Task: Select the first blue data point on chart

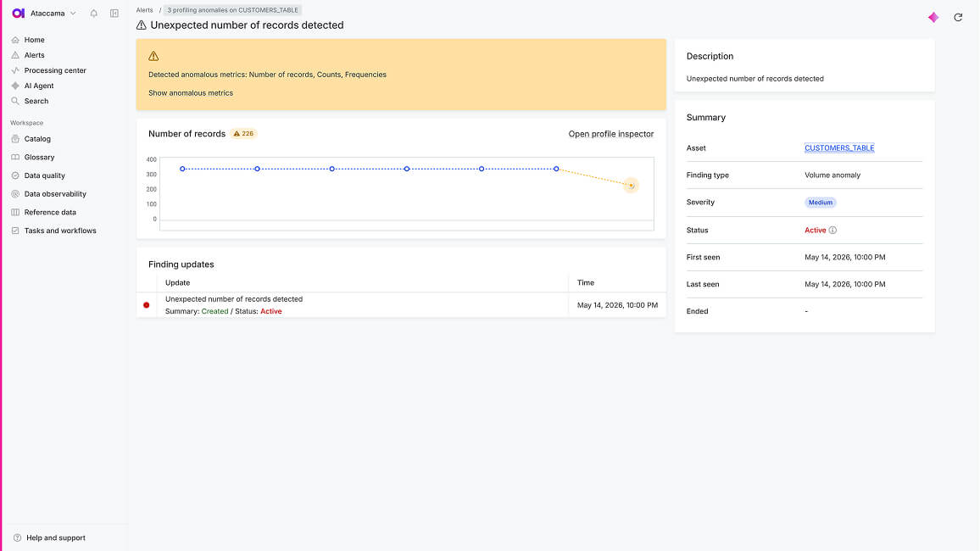Action: tap(182, 169)
